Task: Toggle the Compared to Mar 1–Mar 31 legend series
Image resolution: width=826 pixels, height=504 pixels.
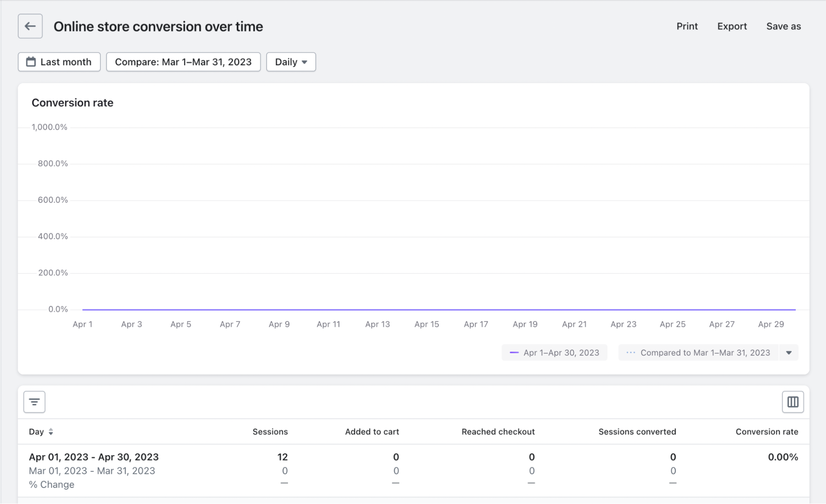Action: pos(698,353)
